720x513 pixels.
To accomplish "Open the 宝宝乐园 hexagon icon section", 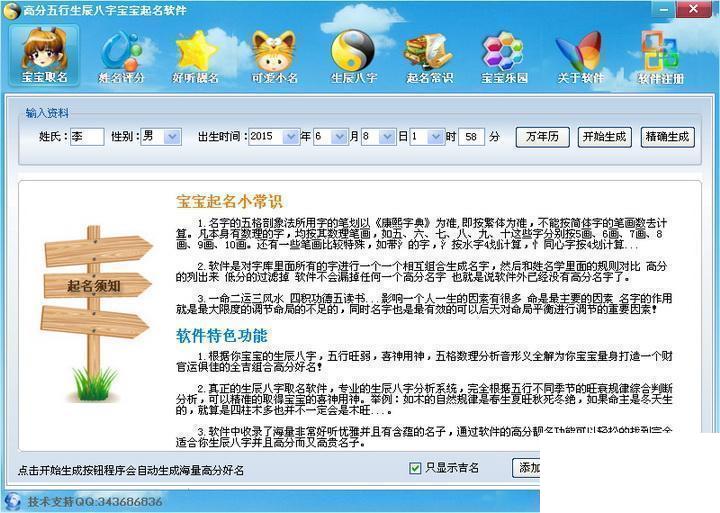I will [x=504, y=58].
